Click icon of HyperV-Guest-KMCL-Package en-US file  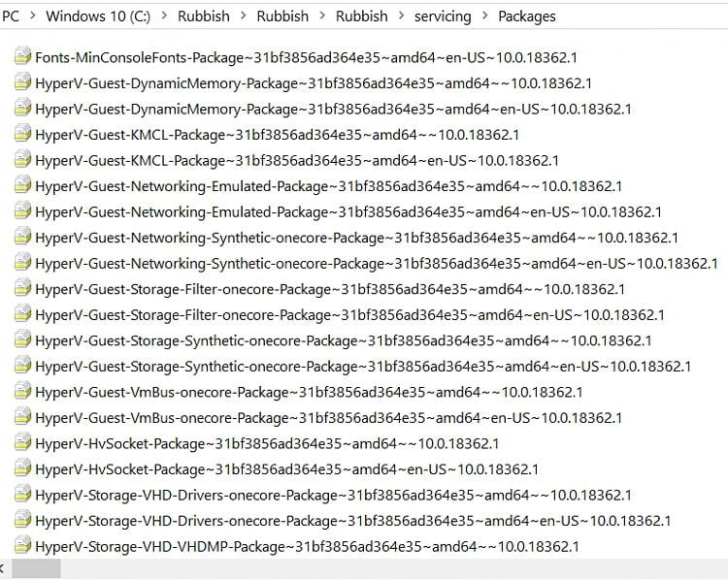coord(22,159)
